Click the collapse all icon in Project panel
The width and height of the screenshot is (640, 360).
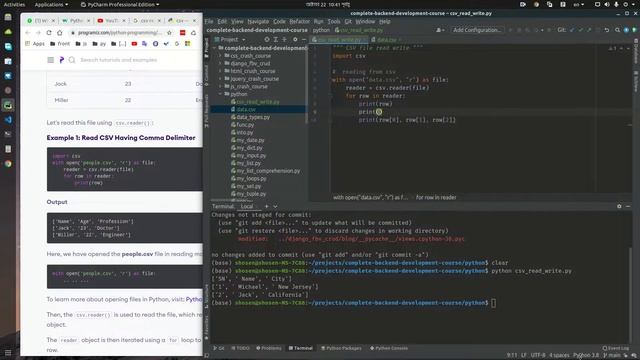[x=284, y=40]
